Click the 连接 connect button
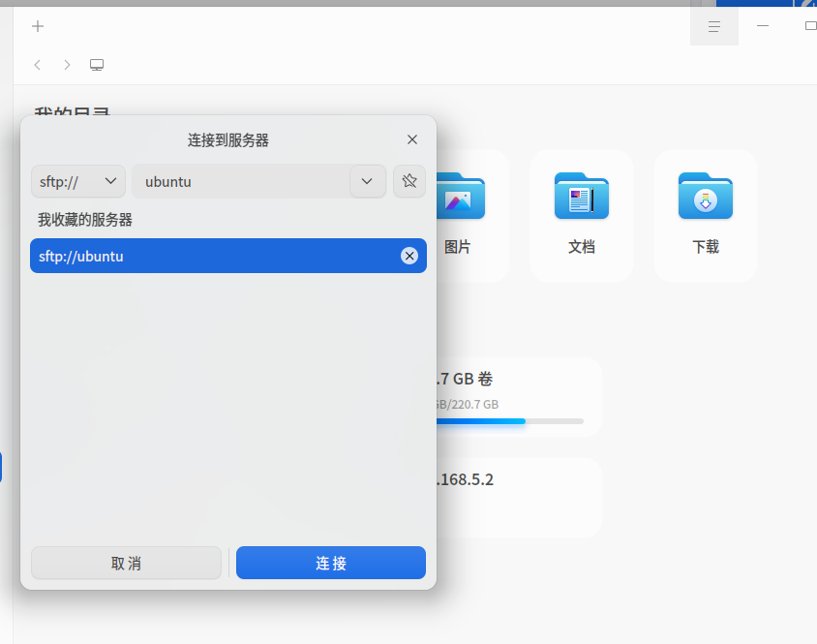 (331, 563)
